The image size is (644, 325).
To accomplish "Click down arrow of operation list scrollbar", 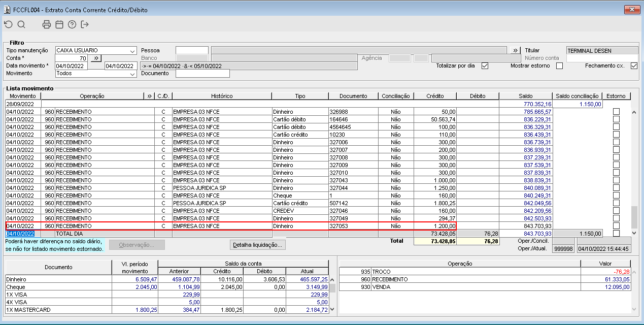I will click(634, 309).
